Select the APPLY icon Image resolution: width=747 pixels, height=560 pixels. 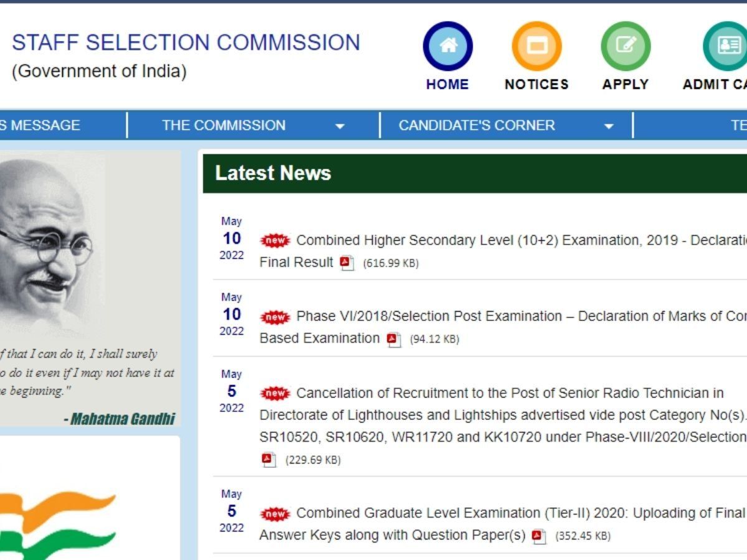coord(625,45)
